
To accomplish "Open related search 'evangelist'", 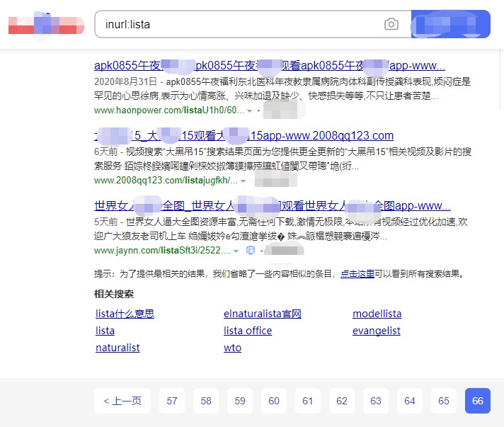I will 376,331.
